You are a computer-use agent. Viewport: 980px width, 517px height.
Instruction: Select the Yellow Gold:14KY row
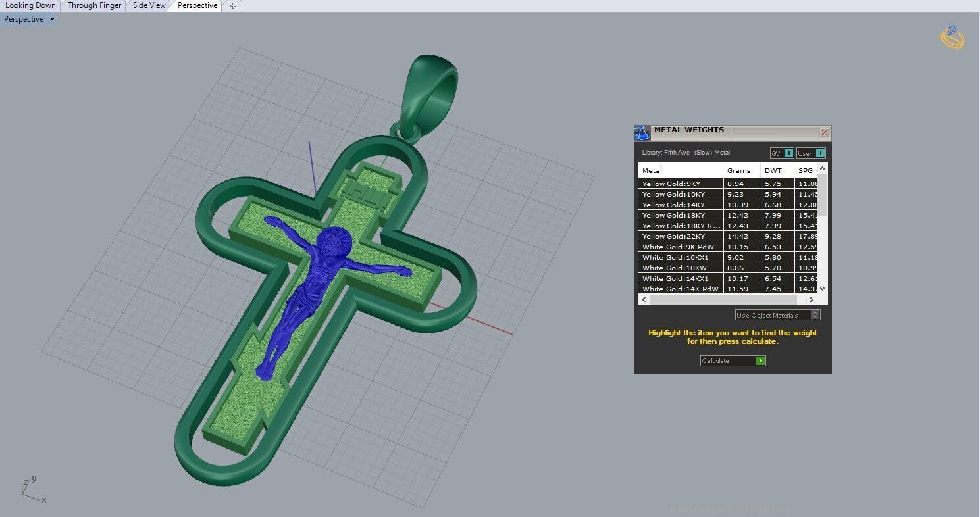point(727,205)
